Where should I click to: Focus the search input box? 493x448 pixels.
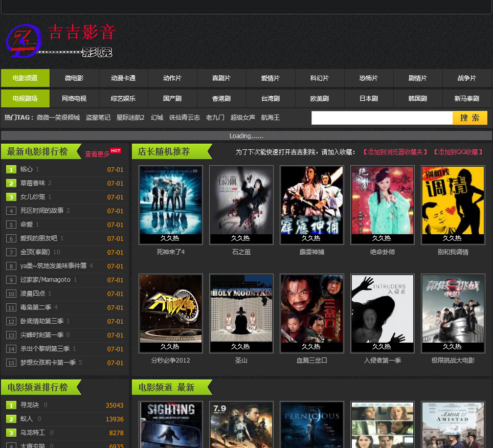point(382,118)
